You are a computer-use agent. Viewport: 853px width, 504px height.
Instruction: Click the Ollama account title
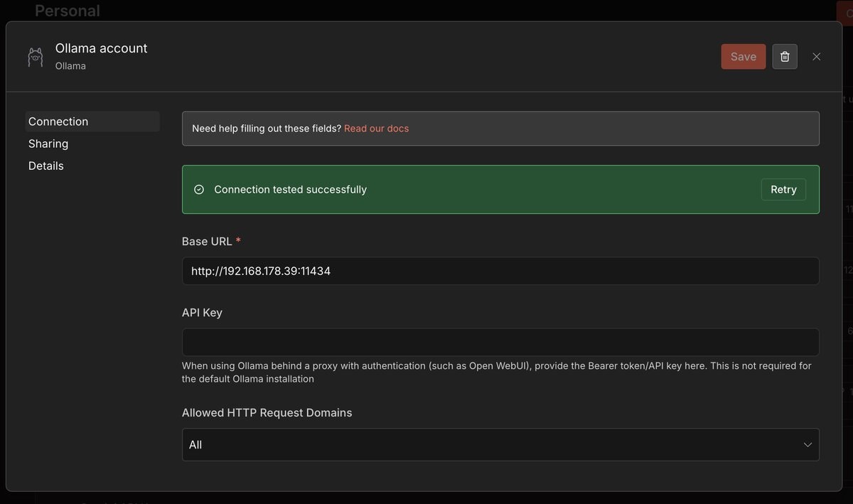point(102,48)
